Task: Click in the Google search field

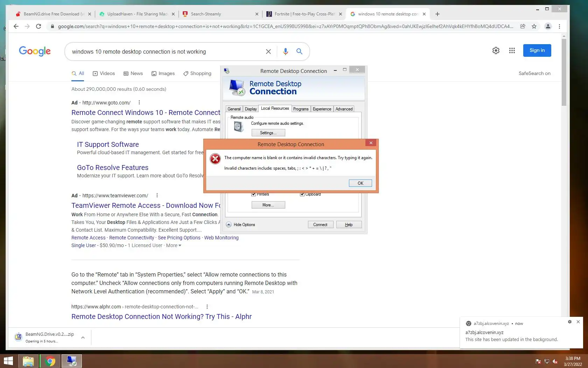Action: pyautogui.click(x=166, y=52)
